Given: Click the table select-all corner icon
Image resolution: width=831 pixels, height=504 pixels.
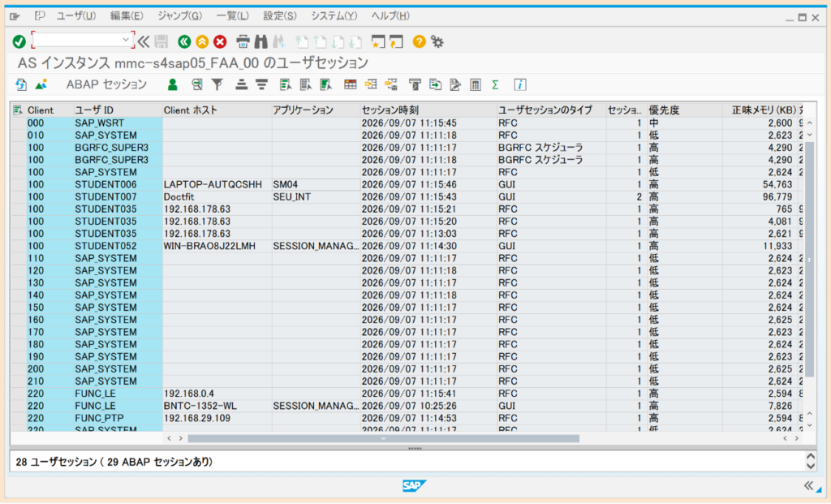Looking at the screenshot, I should pyautogui.click(x=18, y=110).
